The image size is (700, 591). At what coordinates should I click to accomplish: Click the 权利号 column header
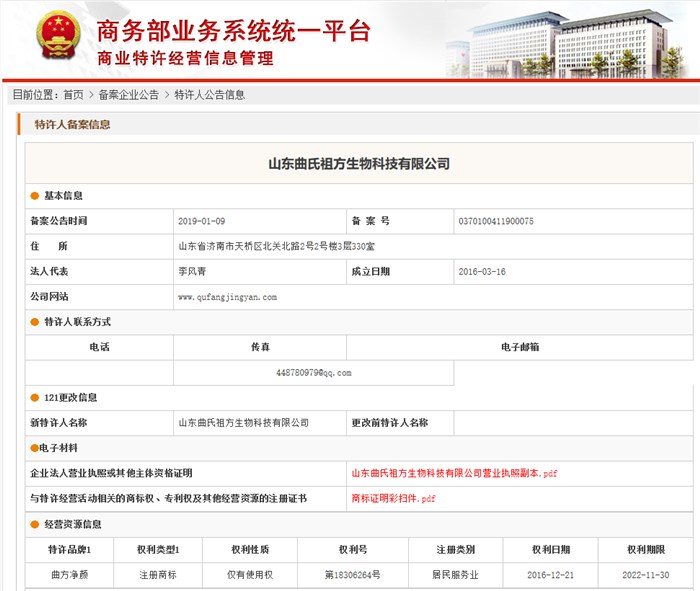pos(353,549)
